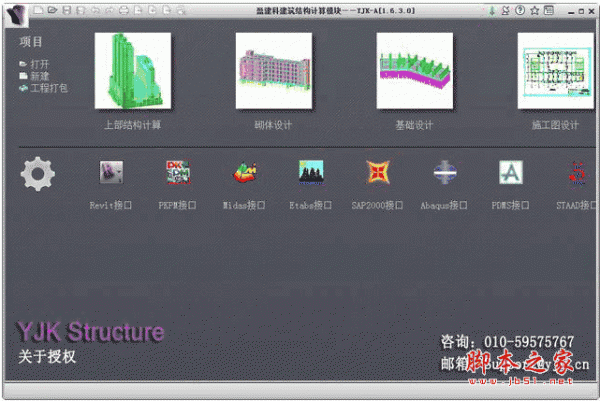Open Help via the question mark icon
Image resolution: width=600 pixels, height=401 pixels.
[520, 11]
